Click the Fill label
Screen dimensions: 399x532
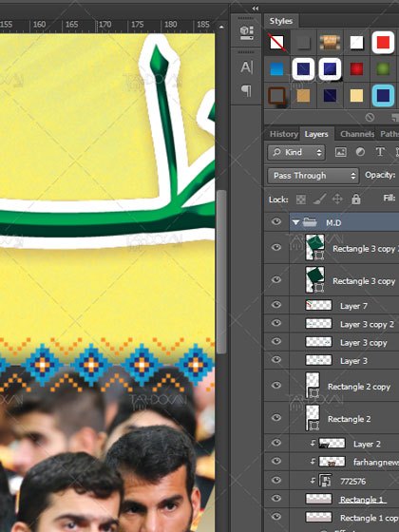click(389, 198)
